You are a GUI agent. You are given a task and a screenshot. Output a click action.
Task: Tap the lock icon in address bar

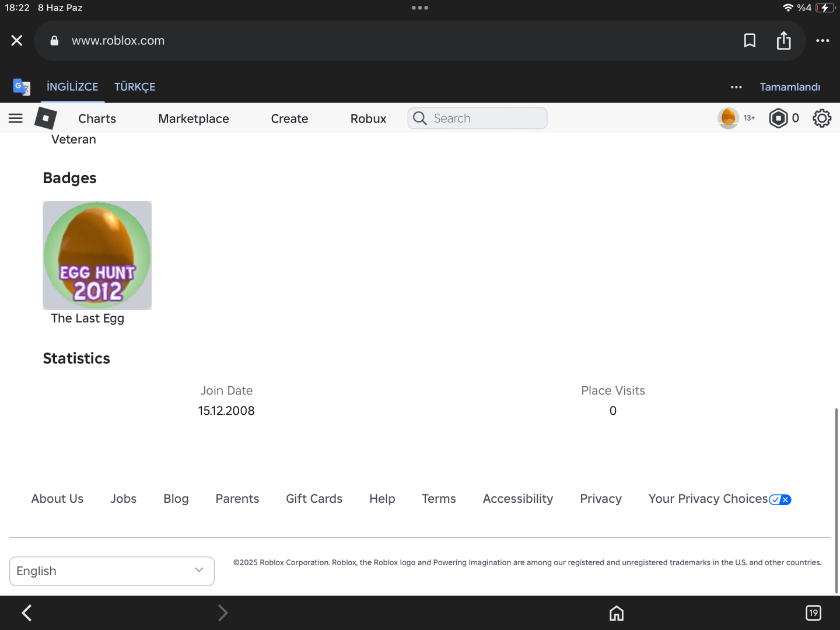point(54,40)
